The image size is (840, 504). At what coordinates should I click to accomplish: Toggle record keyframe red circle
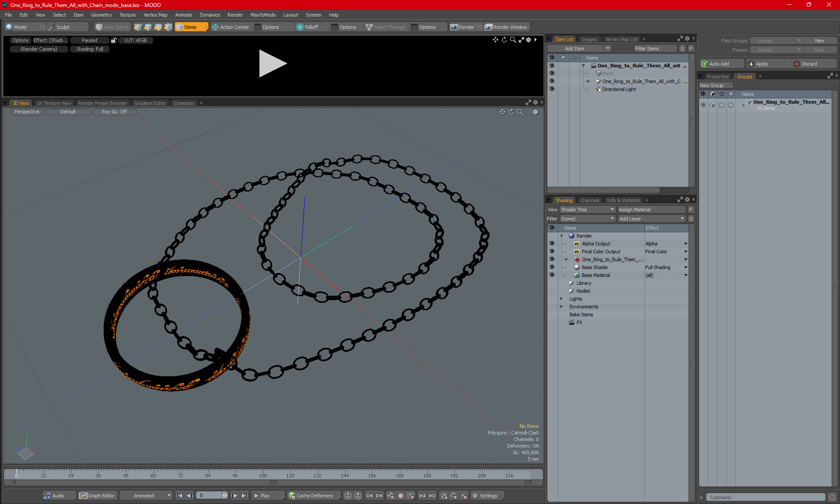[400, 496]
